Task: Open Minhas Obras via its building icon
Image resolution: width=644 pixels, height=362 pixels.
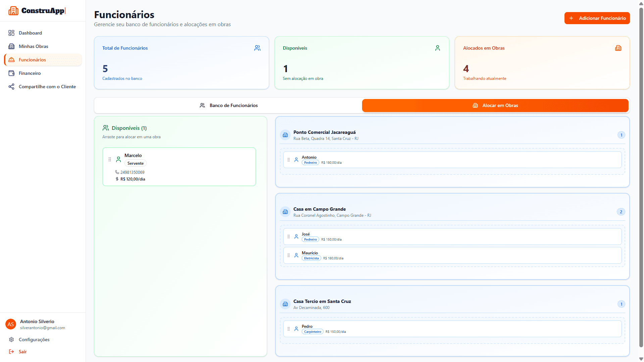Action: pyautogui.click(x=12, y=46)
